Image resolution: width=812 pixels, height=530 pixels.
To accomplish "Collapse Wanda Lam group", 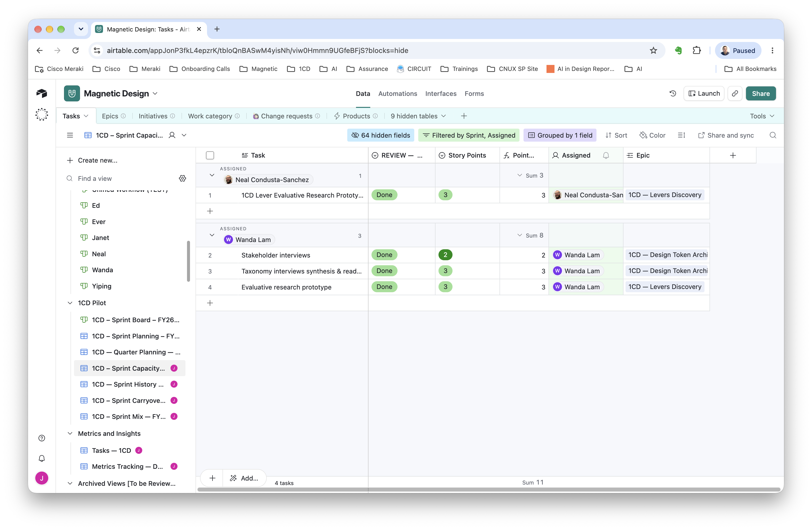I will 212,235.
